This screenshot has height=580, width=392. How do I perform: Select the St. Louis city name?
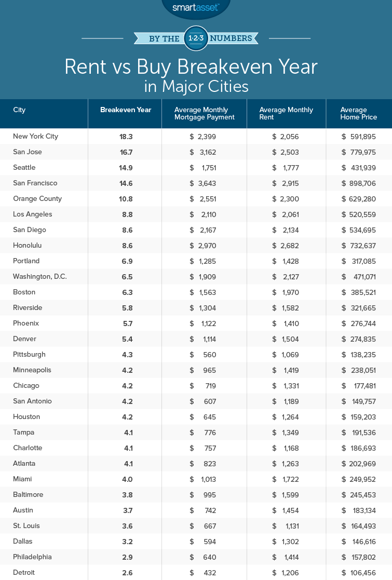click(x=26, y=526)
